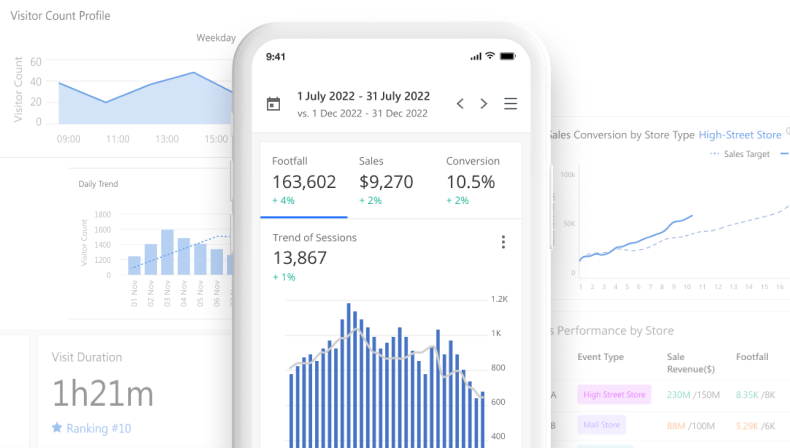Click the Ranking #10 star icon
790x448 pixels.
57,428
